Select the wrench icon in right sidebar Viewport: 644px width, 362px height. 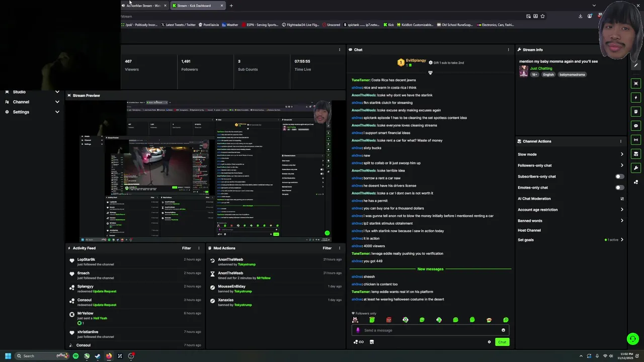(636, 168)
